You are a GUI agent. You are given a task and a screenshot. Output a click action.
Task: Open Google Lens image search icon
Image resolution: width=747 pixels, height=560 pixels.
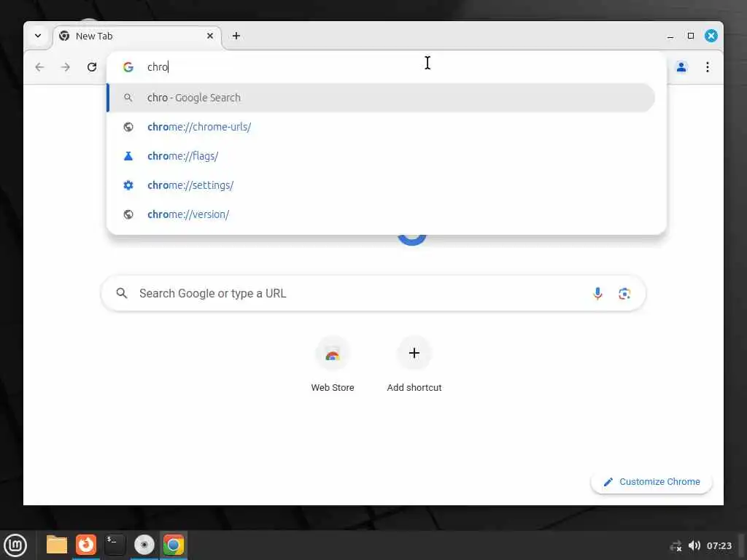coord(624,293)
